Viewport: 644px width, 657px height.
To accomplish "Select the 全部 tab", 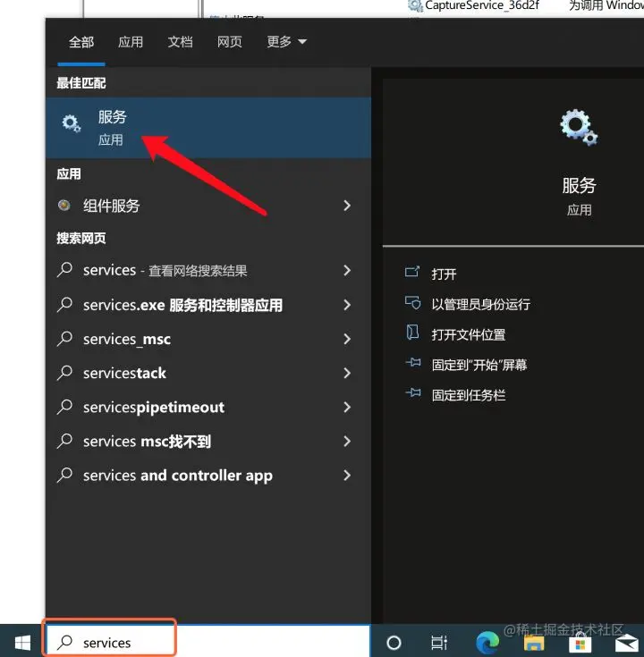I will [81, 42].
